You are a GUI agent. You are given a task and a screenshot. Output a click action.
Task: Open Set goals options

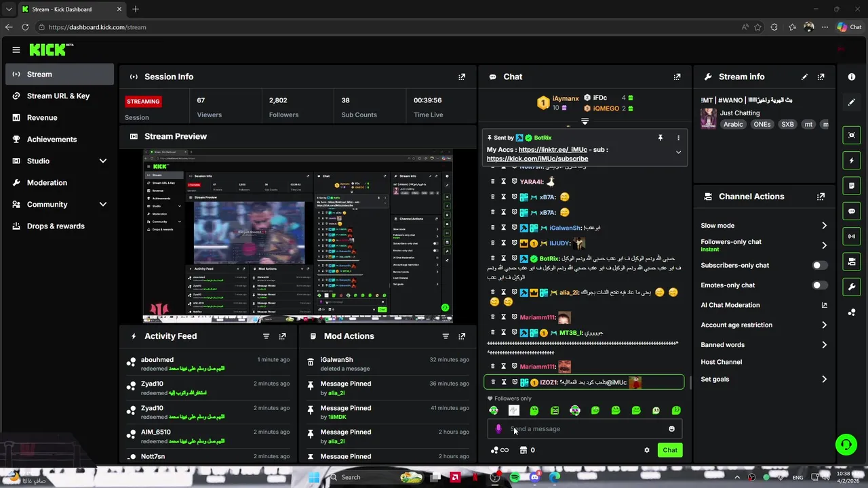coord(764,380)
